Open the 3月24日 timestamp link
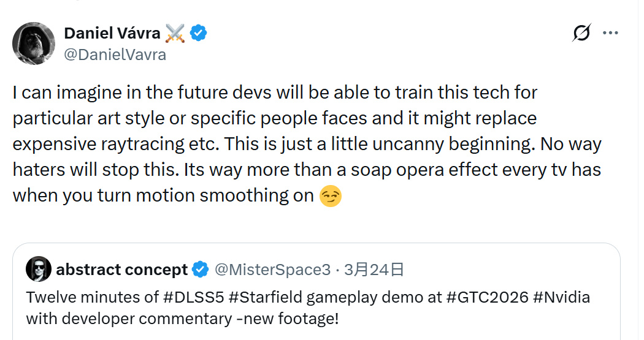 (x=374, y=270)
